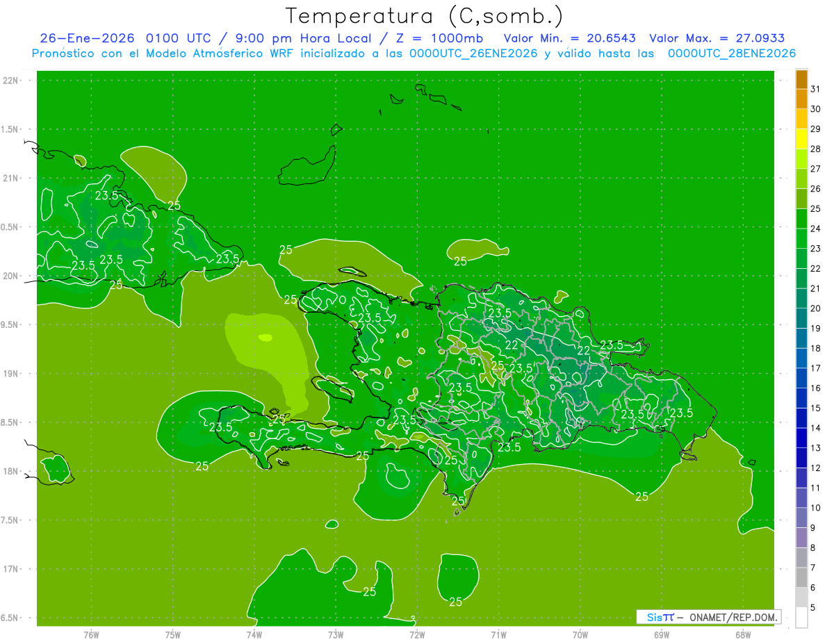Click the "Valor Min. = 20.6543" readout
Image resolution: width=834 pixels, height=644 pixels.
[570, 38]
